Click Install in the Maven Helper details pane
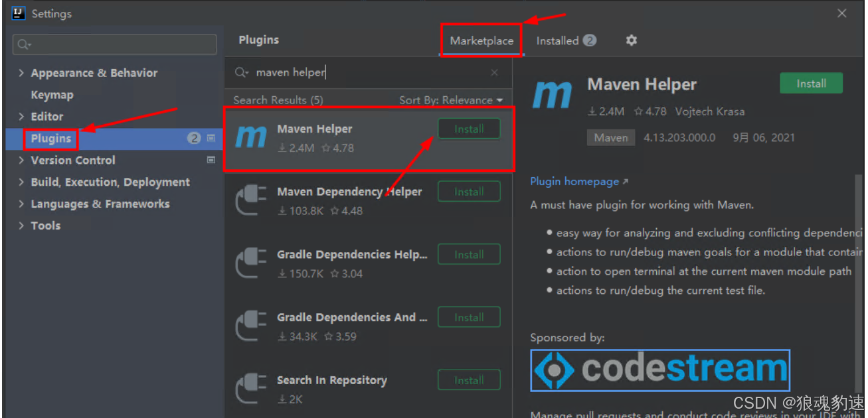 click(811, 84)
